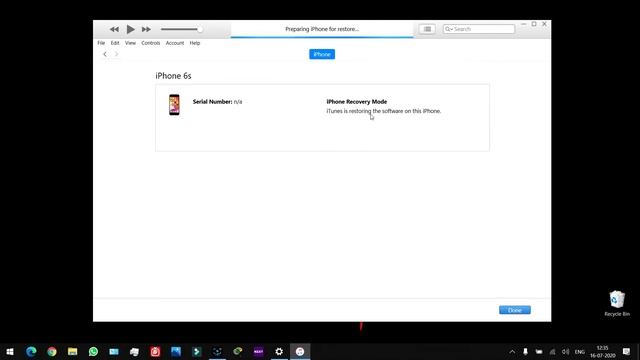The width and height of the screenshot is (640, 360).
Task: Open the red app icon in the taskbar
Action: [x=155, y=351]
